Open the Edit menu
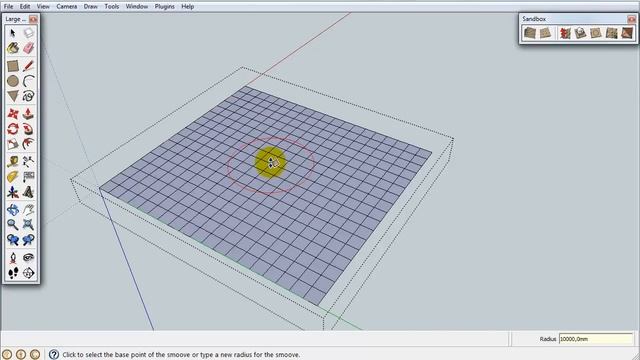Viewport: 640px width, 360px height. (x=25, y=7)
